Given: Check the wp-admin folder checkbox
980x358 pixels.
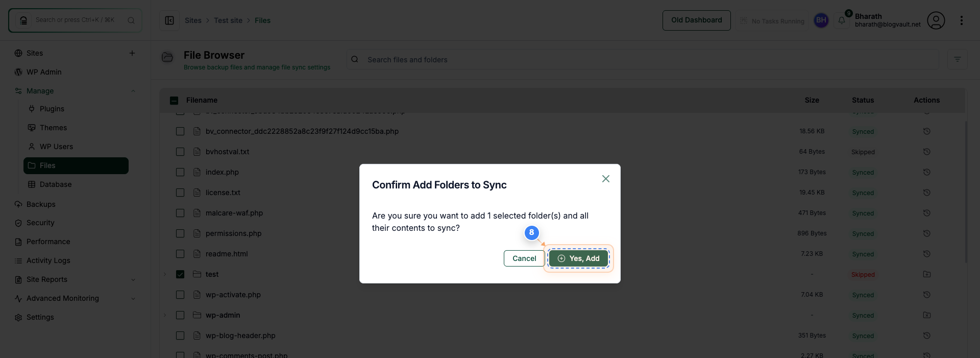Looking at the screenshot, I should (180, 315).
